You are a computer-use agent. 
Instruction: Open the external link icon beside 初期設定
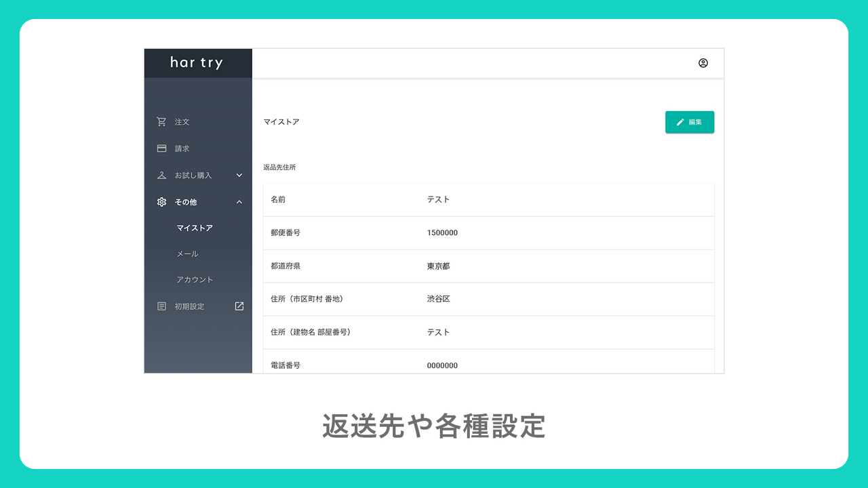coord(239,306)
